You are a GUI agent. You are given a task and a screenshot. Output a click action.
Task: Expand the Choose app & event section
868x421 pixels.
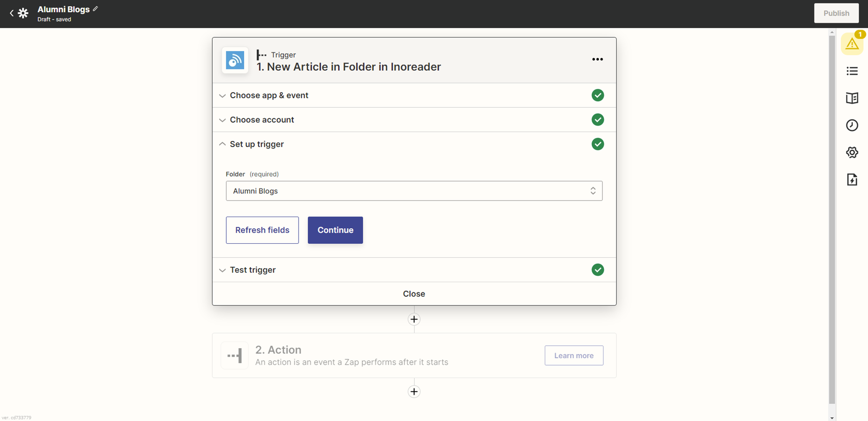[x=414, y=95]
